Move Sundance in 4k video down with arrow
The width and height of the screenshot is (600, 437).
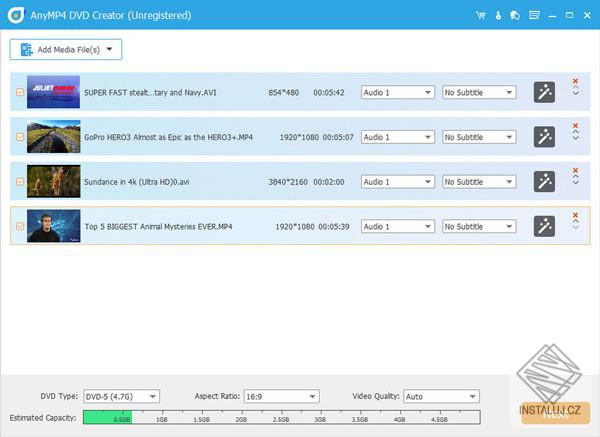tap(576, 183)
